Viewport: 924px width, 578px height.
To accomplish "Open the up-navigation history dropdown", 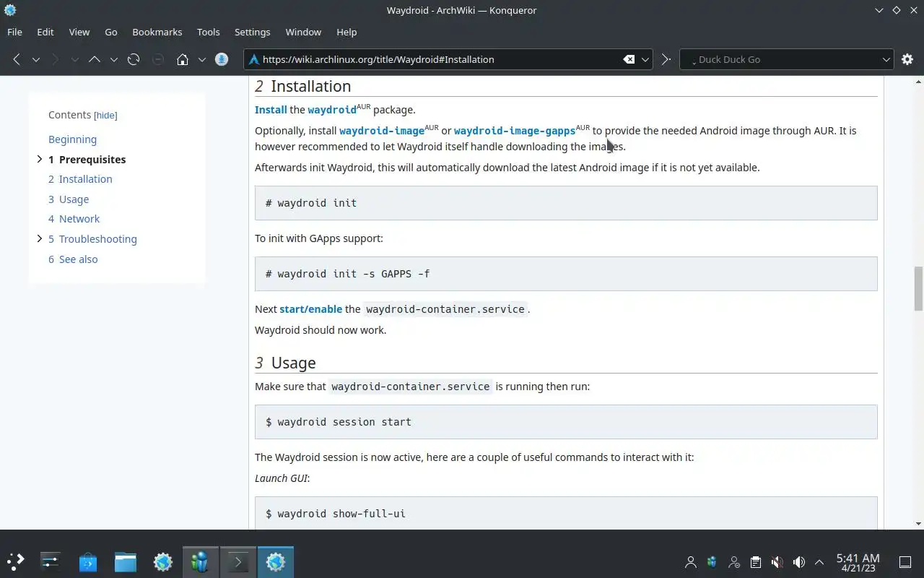I will point(113,59).
